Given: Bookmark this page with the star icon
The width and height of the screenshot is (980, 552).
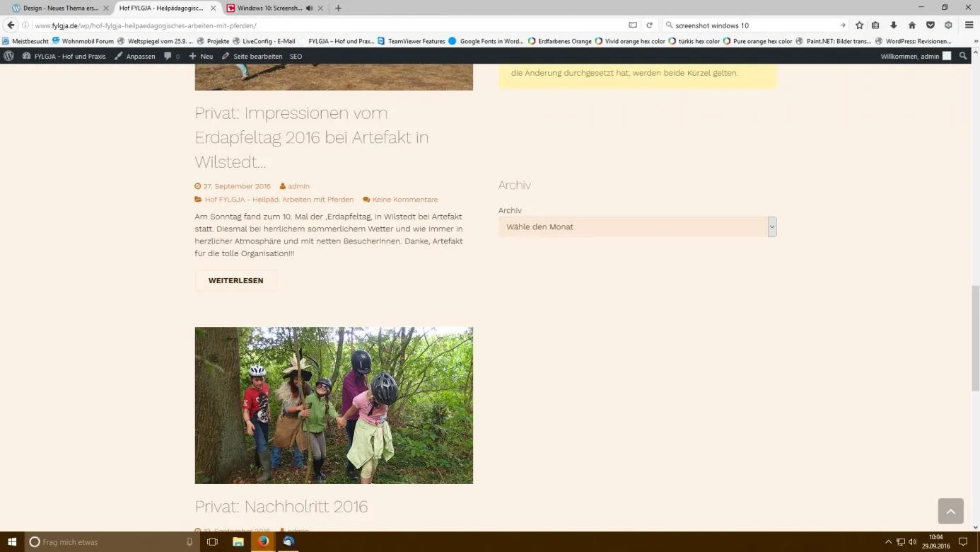Looking at the screenshot, I should 859,25.
